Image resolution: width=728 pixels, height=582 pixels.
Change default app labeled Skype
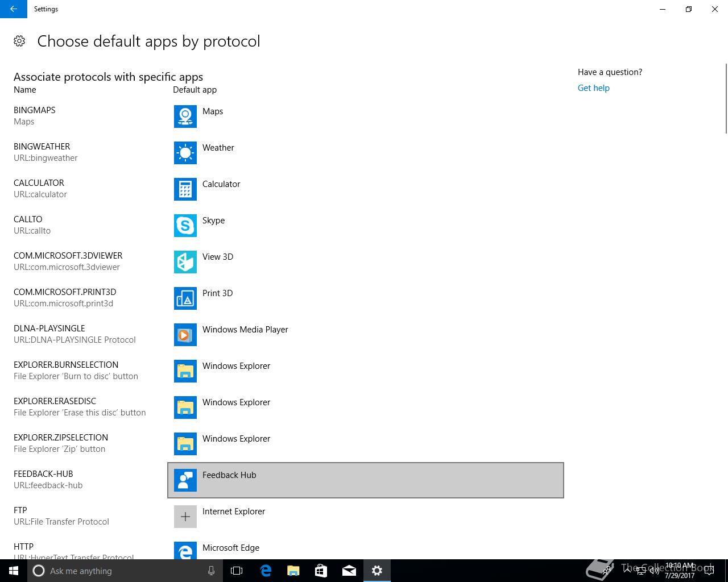pos(214,221)
